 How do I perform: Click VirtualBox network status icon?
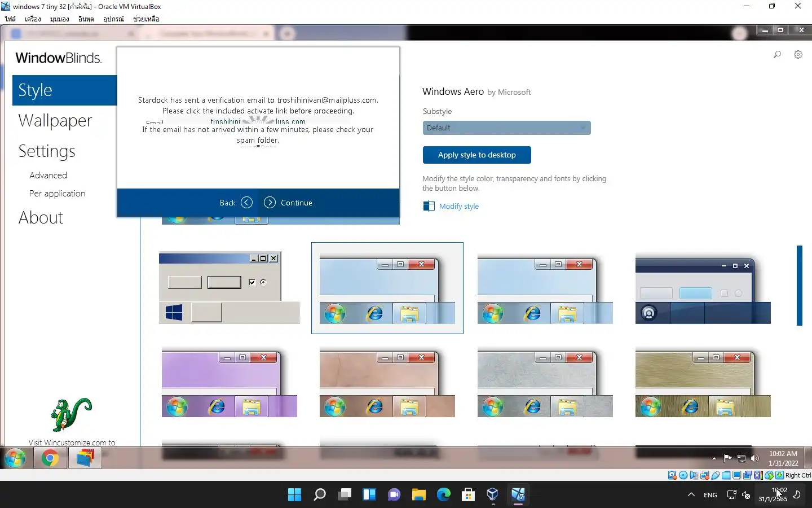point(705,475)
